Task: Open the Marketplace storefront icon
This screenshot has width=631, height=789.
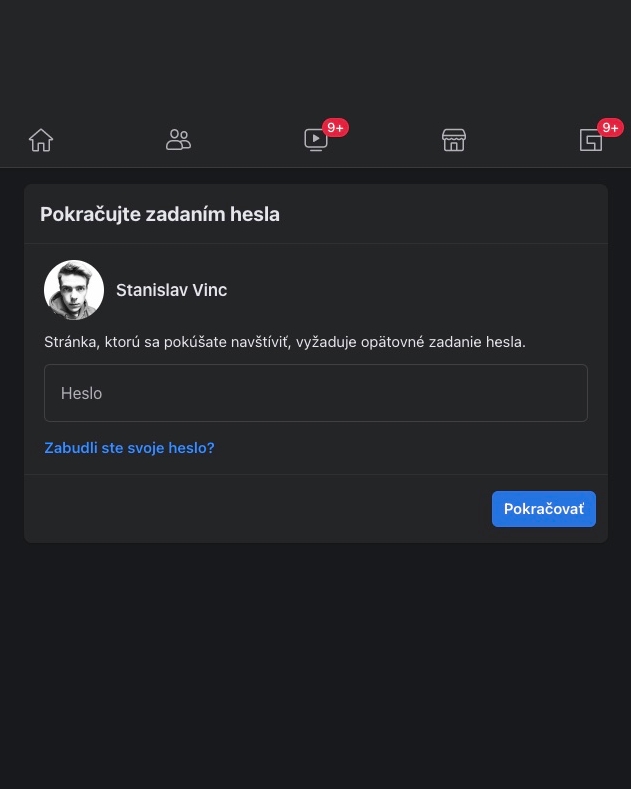Action: point(454,140)
